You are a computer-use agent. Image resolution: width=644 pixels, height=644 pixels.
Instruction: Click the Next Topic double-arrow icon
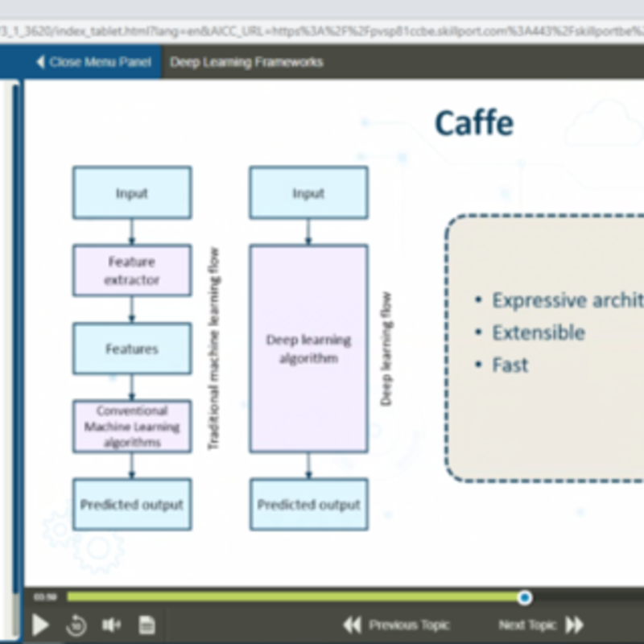(x=575, y=625)
